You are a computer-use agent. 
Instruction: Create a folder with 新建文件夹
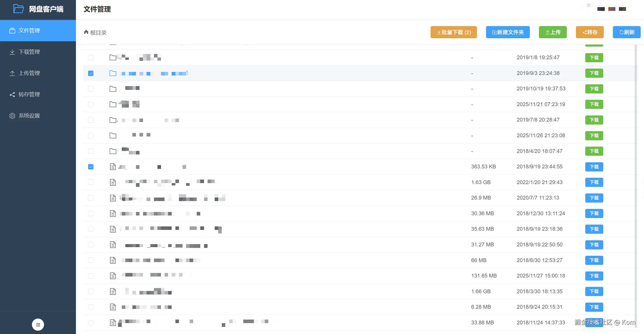pos(508,32)
